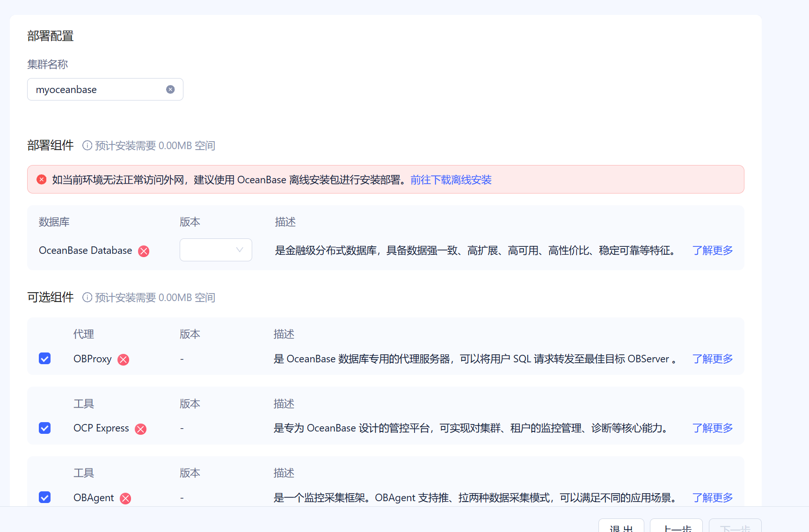Image resolution: width=809 pixels, height=532 pixels.
Task: Click info icon next to 可选组件 heading
Action: [87, 297]
